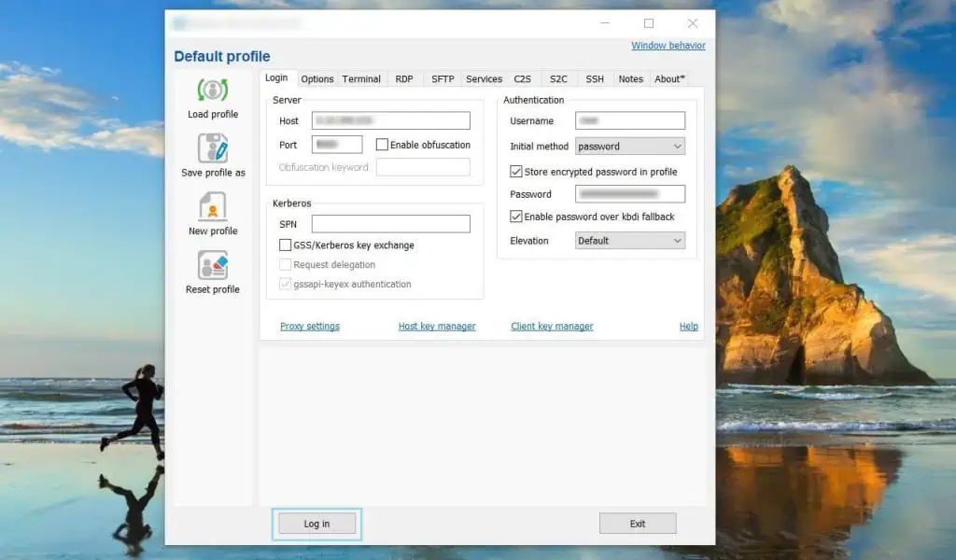The image size is (956, 560).
Task: Click the SPN input field
Action: coord(391,223)
